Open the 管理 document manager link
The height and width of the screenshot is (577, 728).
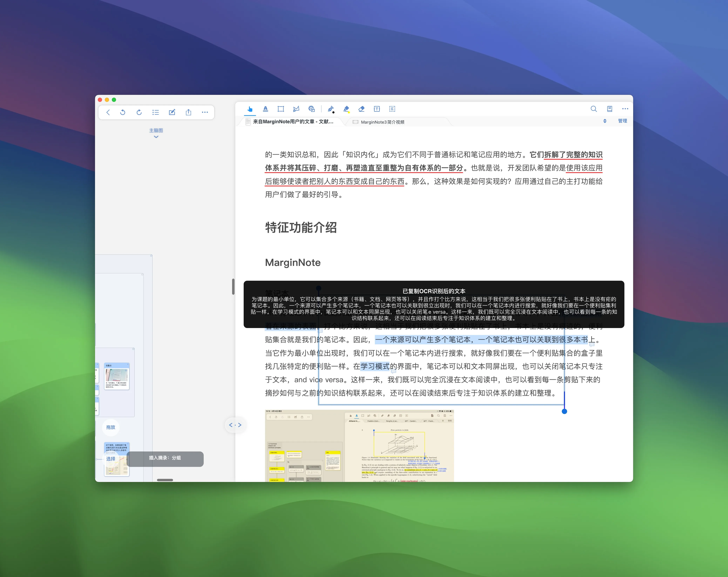622,121
